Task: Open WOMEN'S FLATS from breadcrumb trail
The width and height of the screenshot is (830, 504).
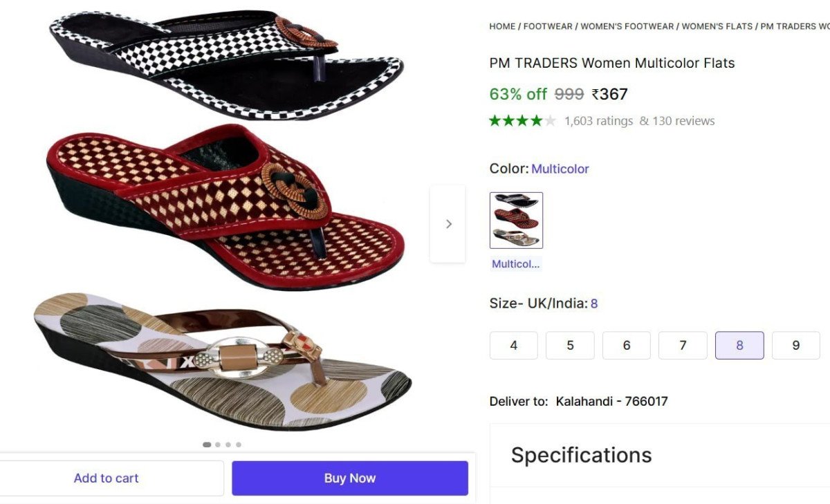Action: pos(716,26)
